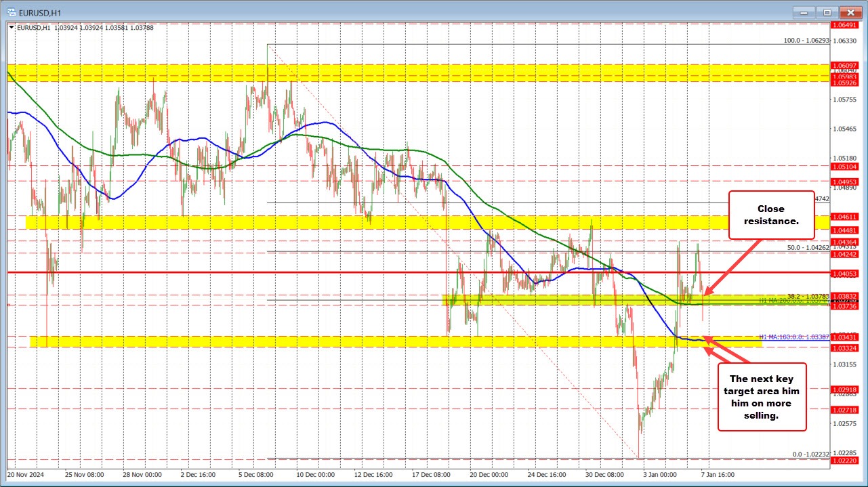Click the 50.0 - 1.04262 Fibonacci label
Viewport: 868px width, 487px height.
click(808, 248)
